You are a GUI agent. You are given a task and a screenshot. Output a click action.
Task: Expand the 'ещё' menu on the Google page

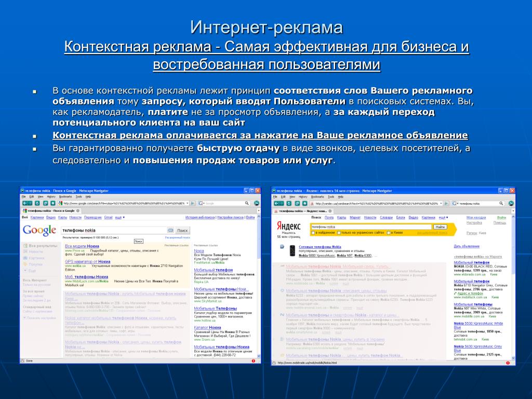point(120,217)
